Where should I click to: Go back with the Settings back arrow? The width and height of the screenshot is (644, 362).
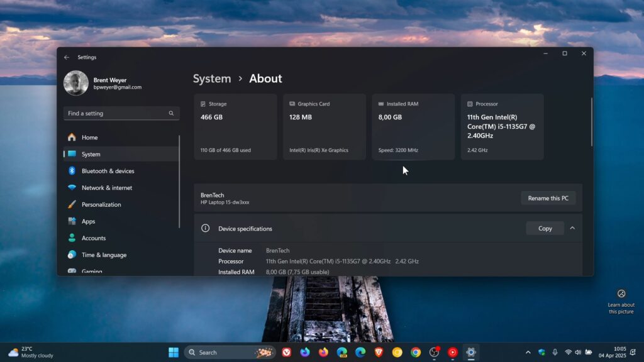coord(67,57)
